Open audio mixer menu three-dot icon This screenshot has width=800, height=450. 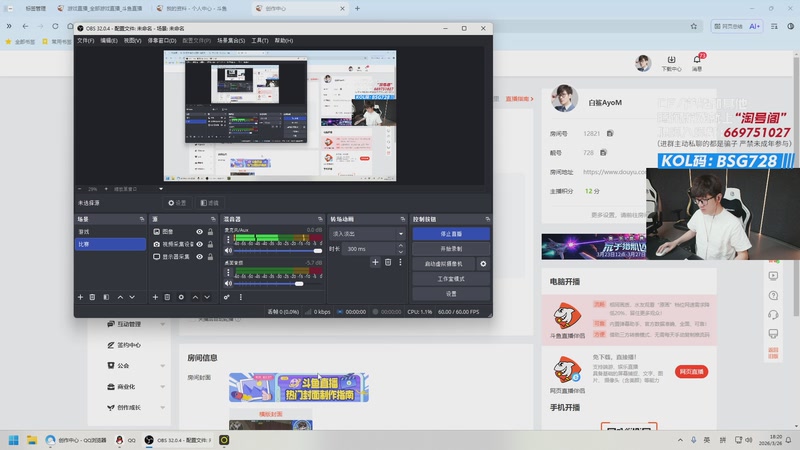(x=241, y=297)
